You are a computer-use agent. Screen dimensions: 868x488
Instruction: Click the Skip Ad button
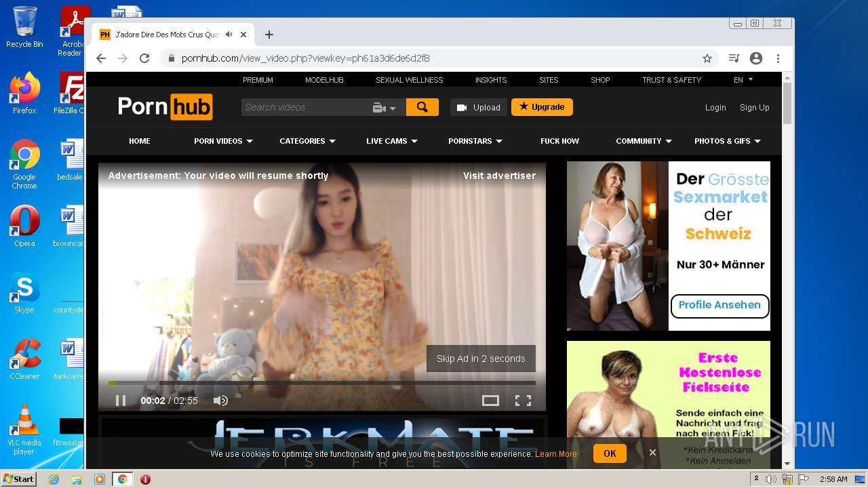[x=481, y=359]
